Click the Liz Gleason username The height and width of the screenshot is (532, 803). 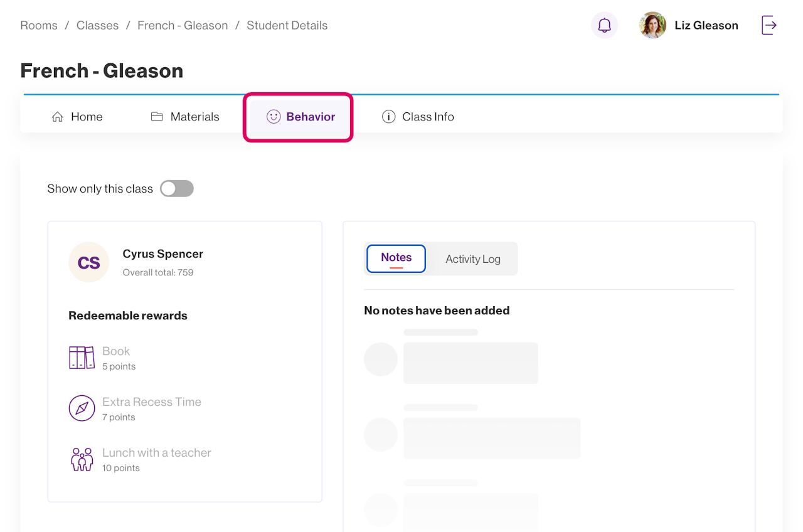pyautogui.click(x=706, y=26)
